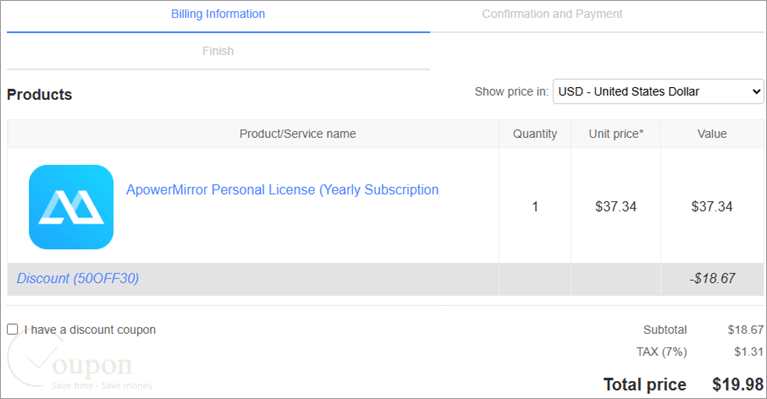Select the Finish step tab
This screenshot has height=399, width=767.
tap(218, 51)
